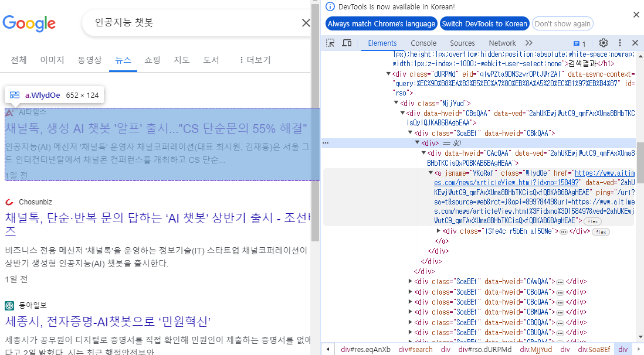Viewport: 644px width, 355px height.
Task: Show more DevTools tabs chevron
Action: click(x=528, y=43)
